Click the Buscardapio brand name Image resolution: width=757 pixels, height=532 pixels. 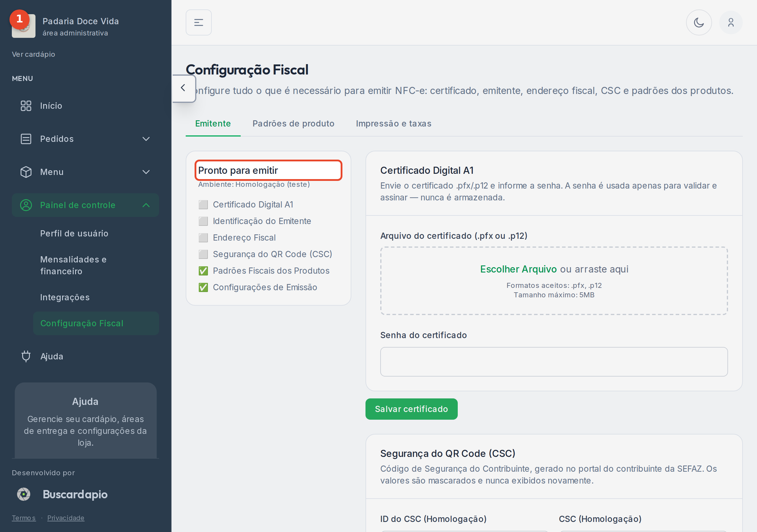point(75,494)
